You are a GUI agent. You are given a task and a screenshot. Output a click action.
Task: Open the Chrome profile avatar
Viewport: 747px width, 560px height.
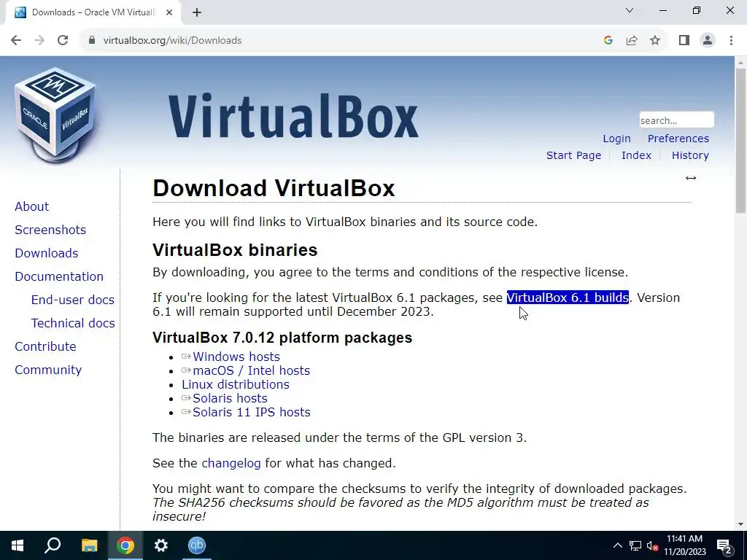(x=708, y=41)
